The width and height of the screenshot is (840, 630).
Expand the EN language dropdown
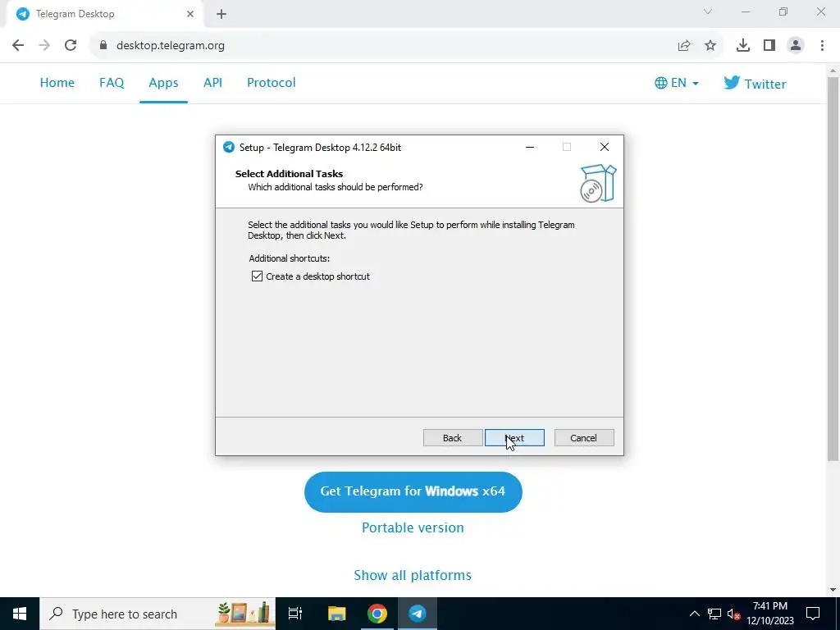click(x=677, y=83)
